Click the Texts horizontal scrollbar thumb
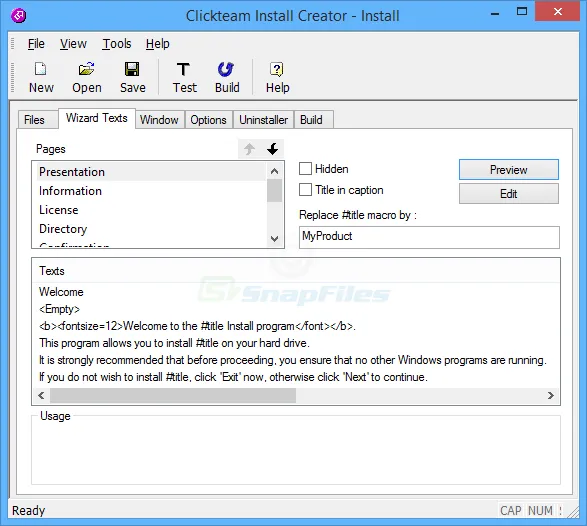 tap(173, 395)
